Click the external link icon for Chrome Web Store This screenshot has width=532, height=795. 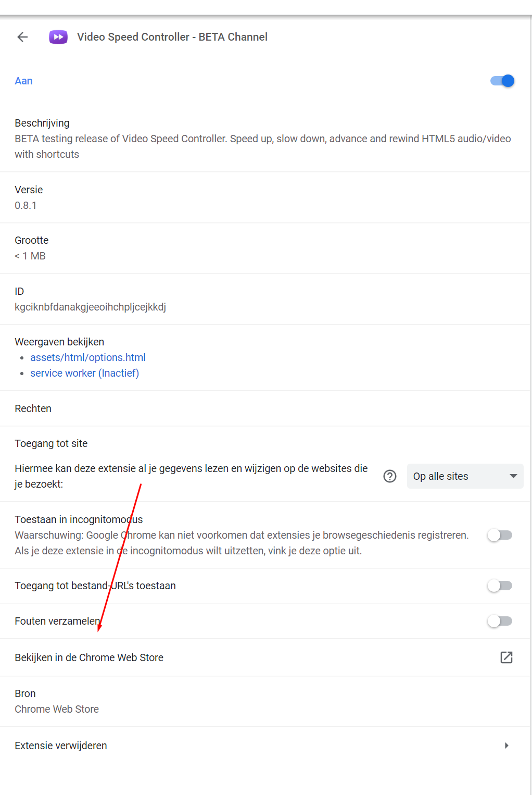[x=506, y=657]
